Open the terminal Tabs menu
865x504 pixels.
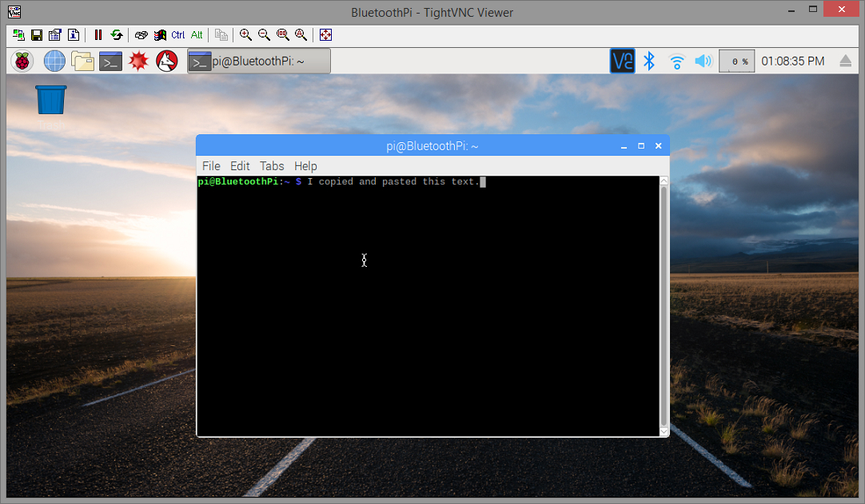pos(272,166)
